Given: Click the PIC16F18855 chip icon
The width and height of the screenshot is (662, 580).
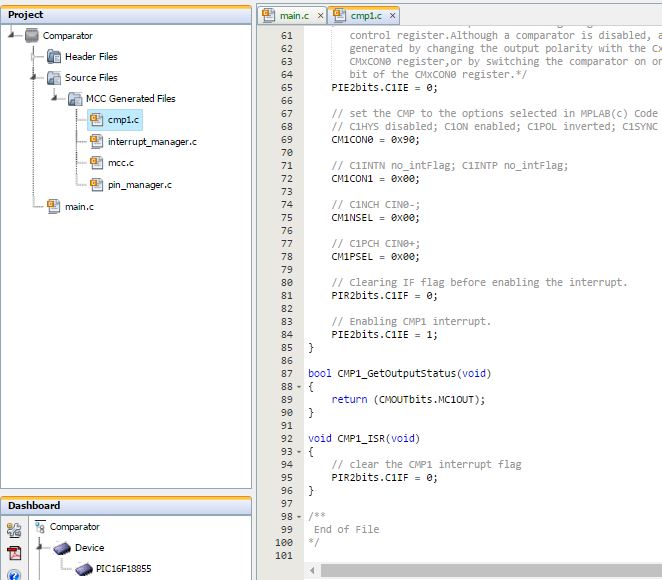Looking at the screenshot, I should pyautogui.click(x=84, y=568).
